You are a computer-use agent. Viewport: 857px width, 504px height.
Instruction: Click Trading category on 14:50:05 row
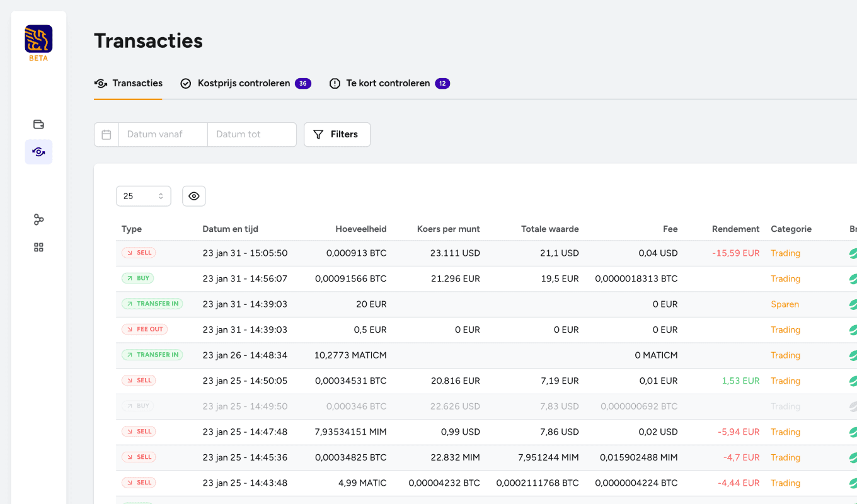tap(786, 381)
